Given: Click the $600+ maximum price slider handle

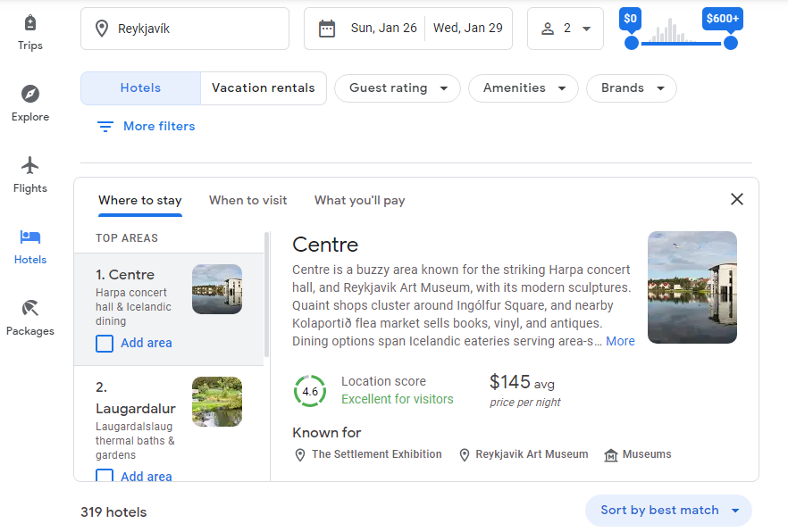Looking at the screenshot, I should tap(730, 43).
